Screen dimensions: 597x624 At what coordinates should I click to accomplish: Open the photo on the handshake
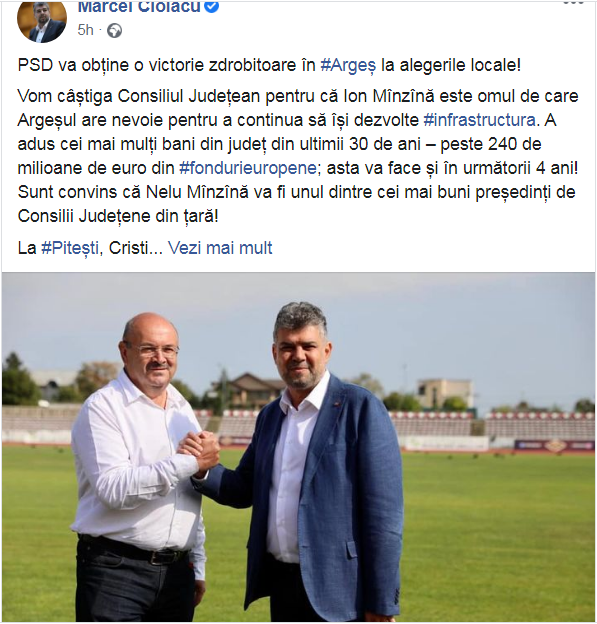(x=199, y=453)
